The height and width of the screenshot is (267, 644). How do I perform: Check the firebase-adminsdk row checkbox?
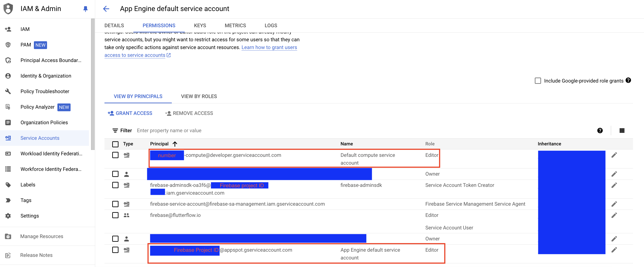point(115,185)
